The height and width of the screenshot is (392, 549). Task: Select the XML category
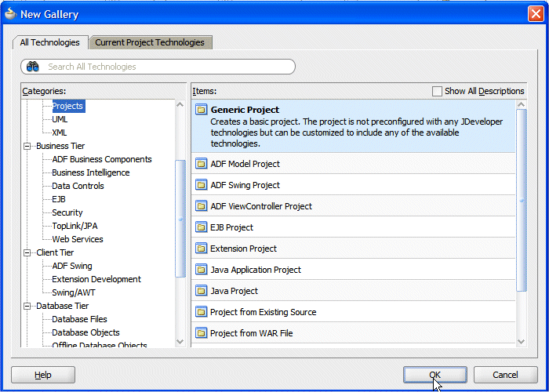click(59, 132)
